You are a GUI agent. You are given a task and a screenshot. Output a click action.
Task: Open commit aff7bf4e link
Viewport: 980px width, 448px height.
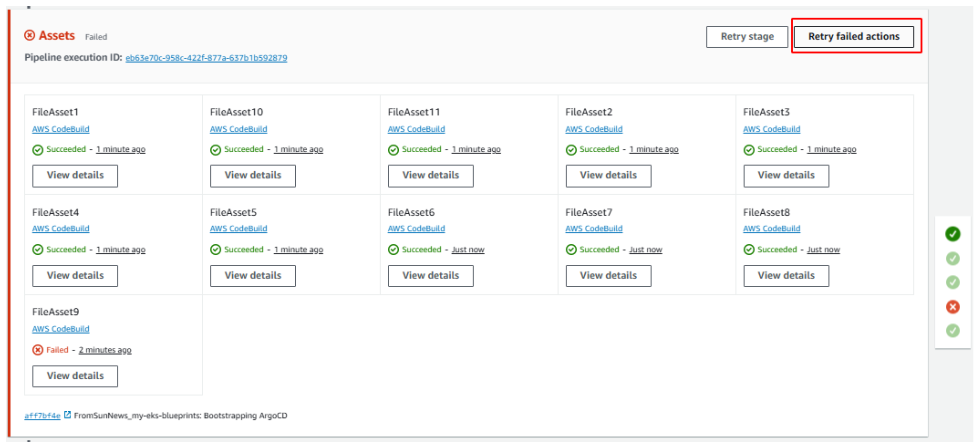click(x=42, y=416)
